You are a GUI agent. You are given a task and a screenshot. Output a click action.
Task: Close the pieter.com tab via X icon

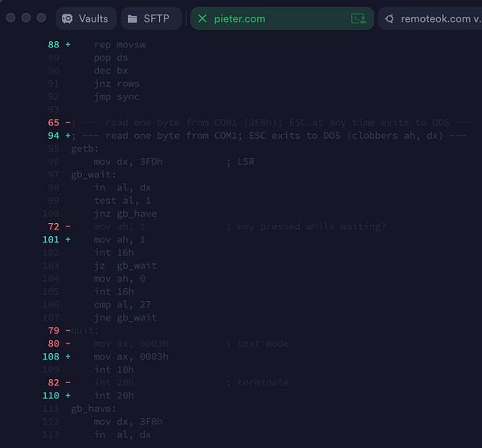202,18
